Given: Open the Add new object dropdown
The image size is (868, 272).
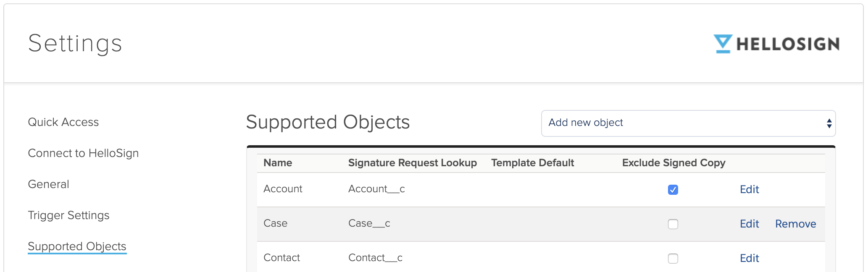Looking at the screenshot, I should tap(687, 123).
